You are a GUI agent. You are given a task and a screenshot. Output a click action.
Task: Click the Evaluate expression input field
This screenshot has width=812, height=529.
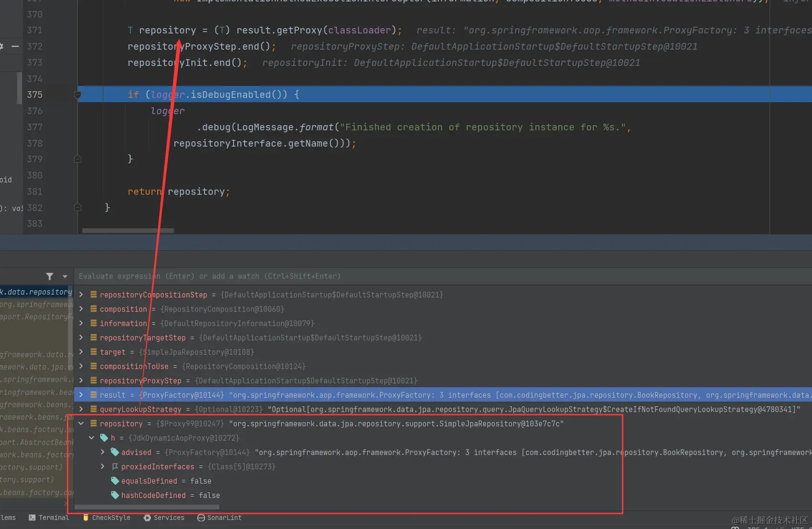443,276
